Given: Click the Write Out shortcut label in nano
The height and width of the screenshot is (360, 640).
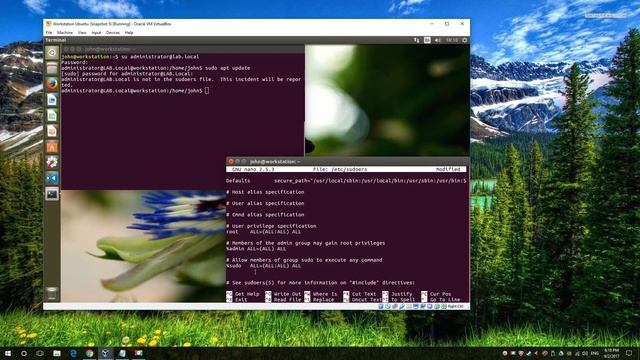Looking at the screenshot, I should (x=287, y=294).
